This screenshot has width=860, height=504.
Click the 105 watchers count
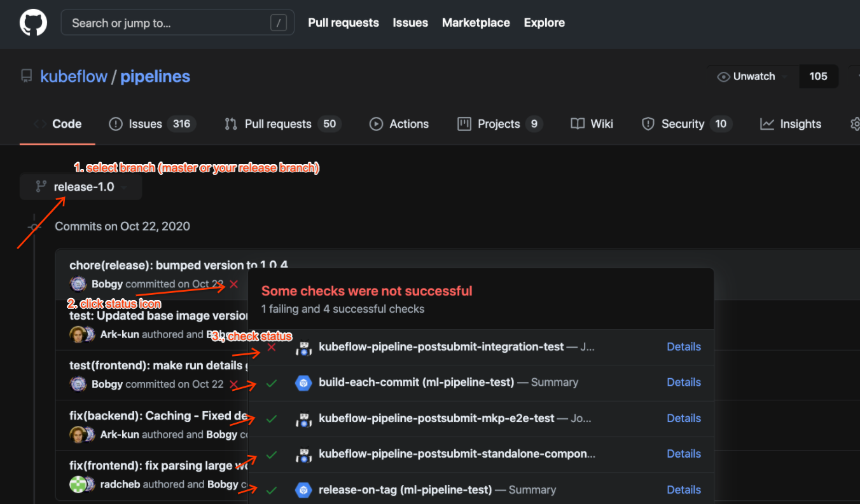click(818, 76)
